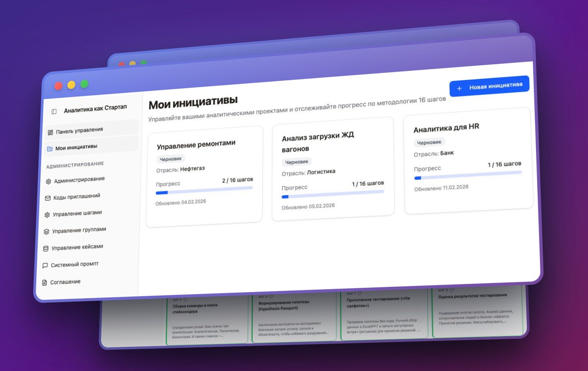The image size is (588, 371).
Task: Click Отрасль: Нефтегаз text
Action: [x=181, y=169]
